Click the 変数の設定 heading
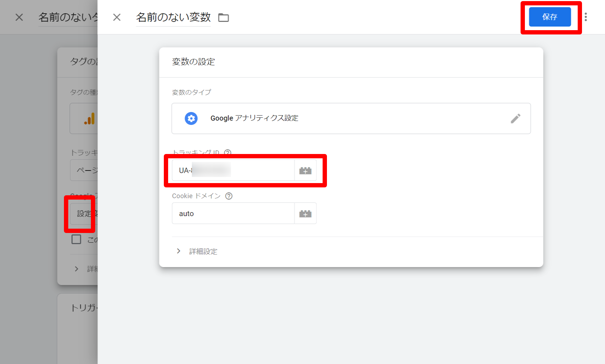This screenshot has height=364, width=605. pyautogui.click(x=193, y=62)
